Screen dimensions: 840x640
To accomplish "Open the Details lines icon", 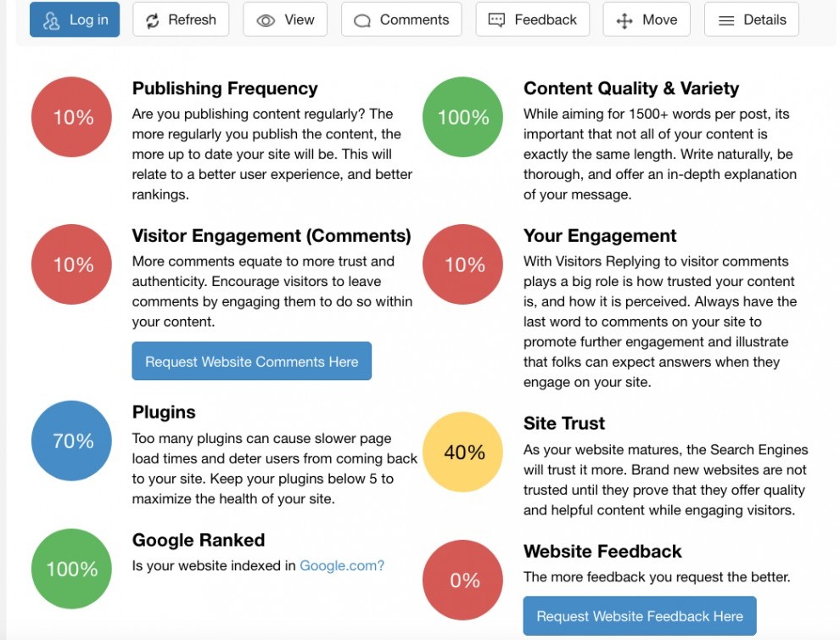I will 726,21.
